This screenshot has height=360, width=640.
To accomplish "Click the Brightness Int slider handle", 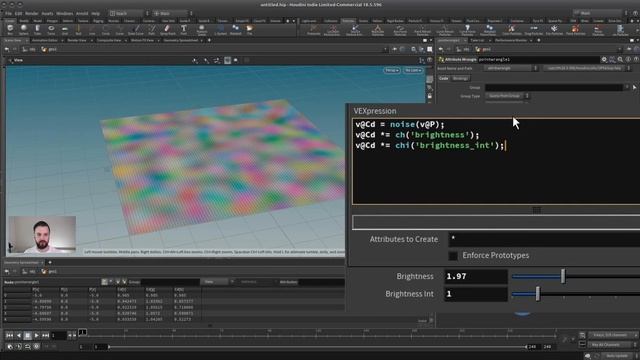I will pos(538,294).
